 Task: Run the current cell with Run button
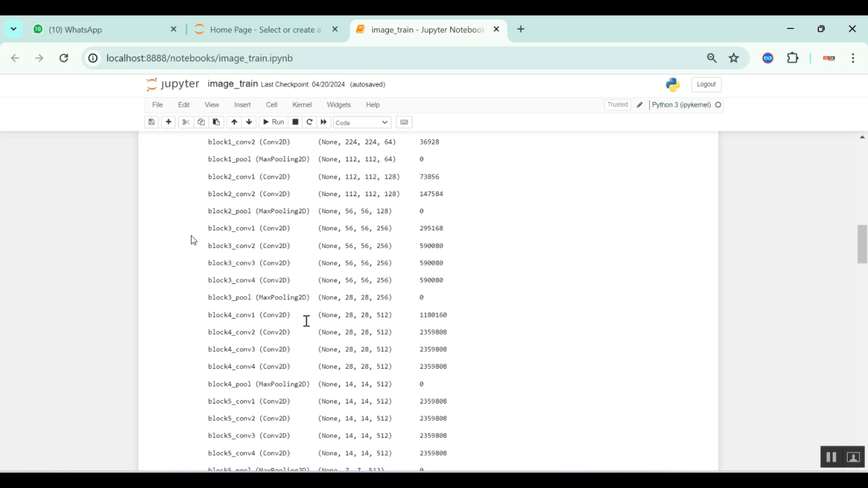pyautogui.click(x=273, y=122)
